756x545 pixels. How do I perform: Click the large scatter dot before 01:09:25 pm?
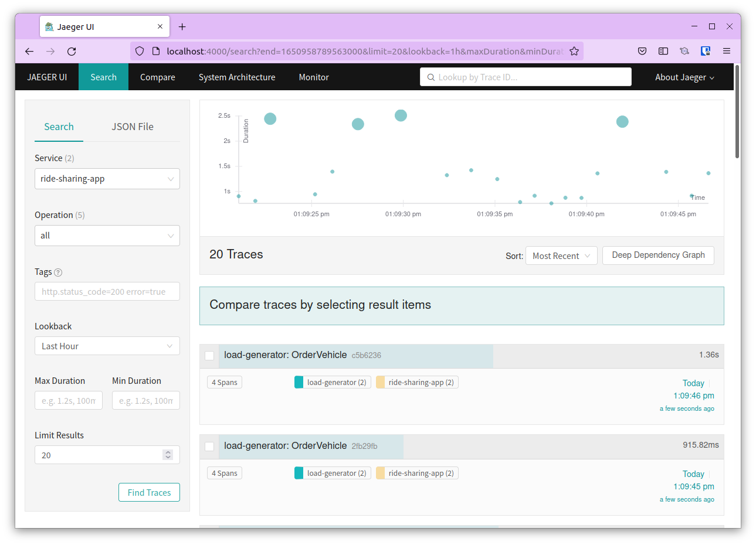(x=270, y=119)
